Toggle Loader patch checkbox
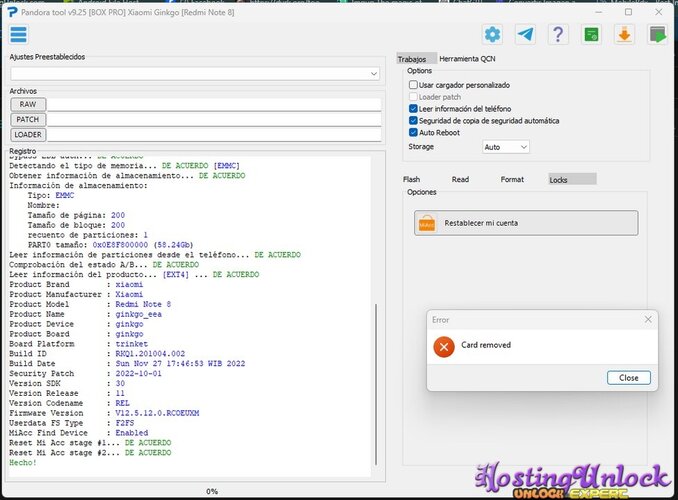 (x=413, y=97)
